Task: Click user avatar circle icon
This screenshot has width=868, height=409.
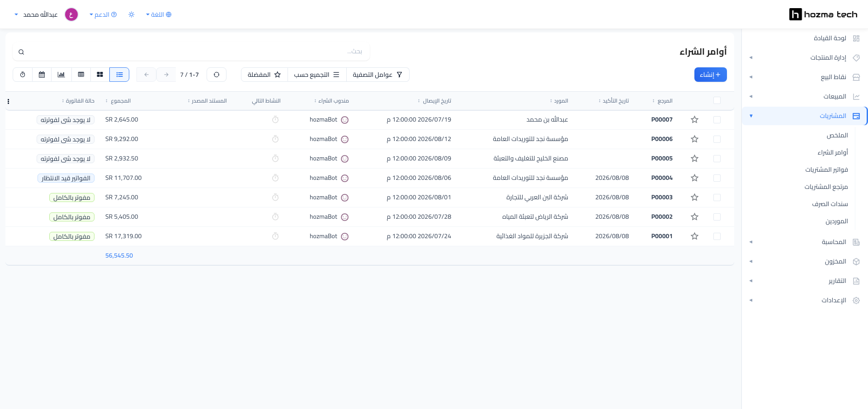Action: (x=71, y=14)
